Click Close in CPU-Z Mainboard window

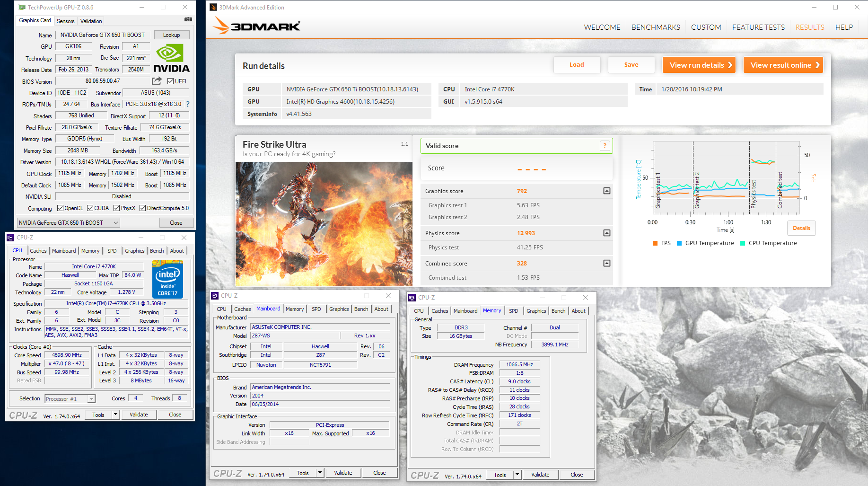click(379, 473)
